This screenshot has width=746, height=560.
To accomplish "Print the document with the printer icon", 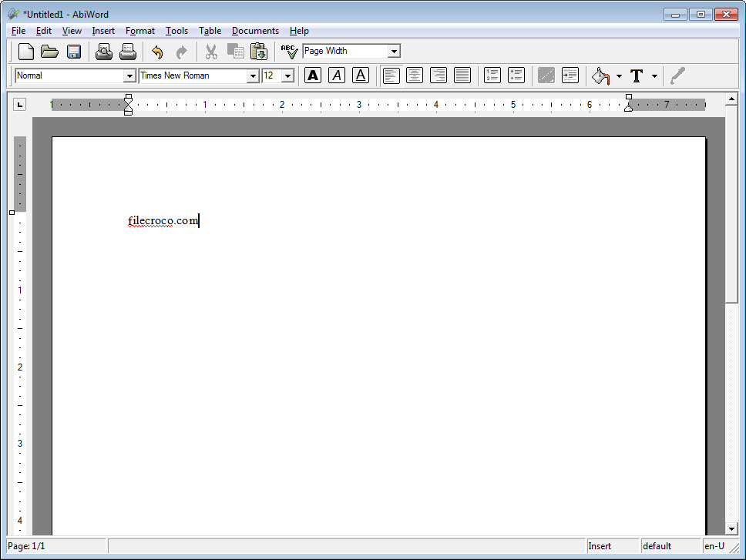I will coord(127,52).
